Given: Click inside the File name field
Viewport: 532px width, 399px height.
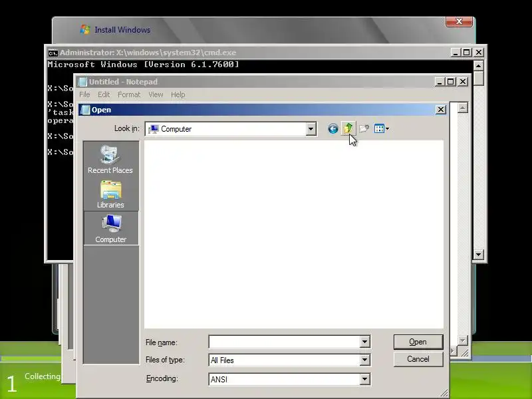Looking at the screenshot, I should pos(284,342).
